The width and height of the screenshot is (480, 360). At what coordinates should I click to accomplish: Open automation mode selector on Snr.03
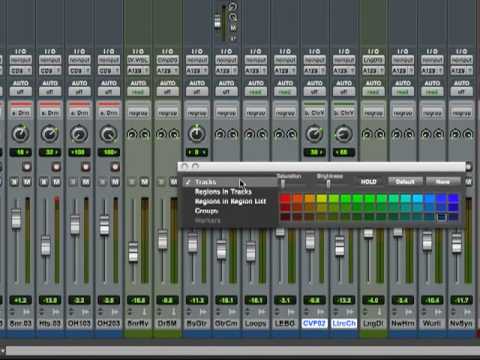pyautogui.click(x=20, y=92)
